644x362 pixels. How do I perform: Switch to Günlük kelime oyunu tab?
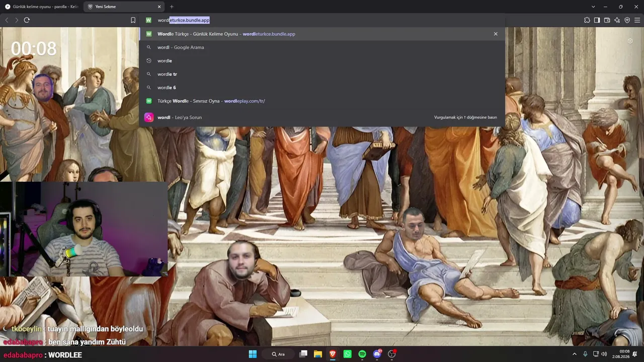point(41,7)
